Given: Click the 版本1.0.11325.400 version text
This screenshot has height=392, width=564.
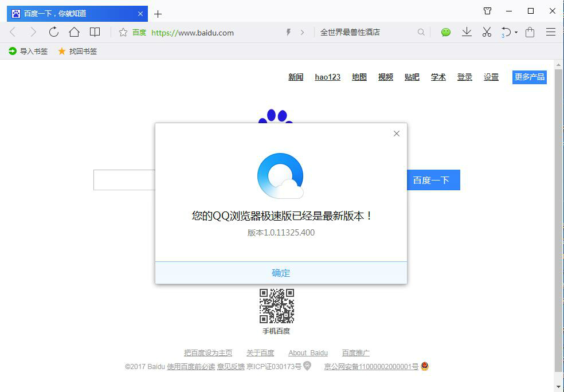Looking at the screenshot, I should point(281,233).
